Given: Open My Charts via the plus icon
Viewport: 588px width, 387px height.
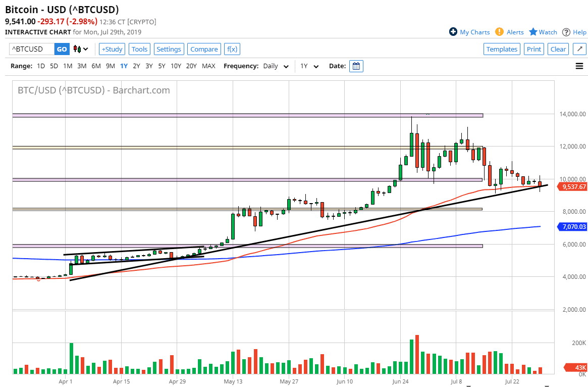Looking at the screenshot, I should tap(453, 32).
